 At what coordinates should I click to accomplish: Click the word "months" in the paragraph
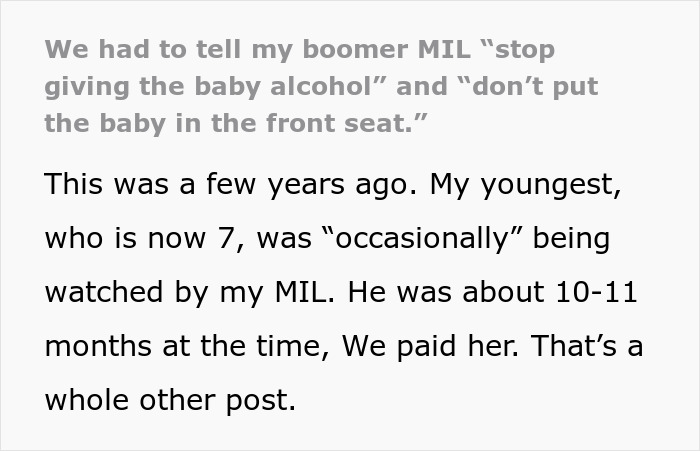(98, 347)
